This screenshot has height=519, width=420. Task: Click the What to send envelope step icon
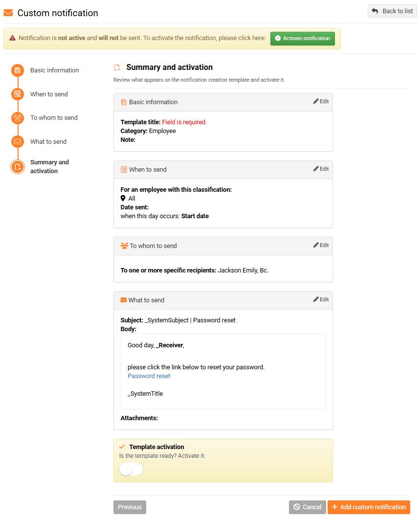coord(18,142)
